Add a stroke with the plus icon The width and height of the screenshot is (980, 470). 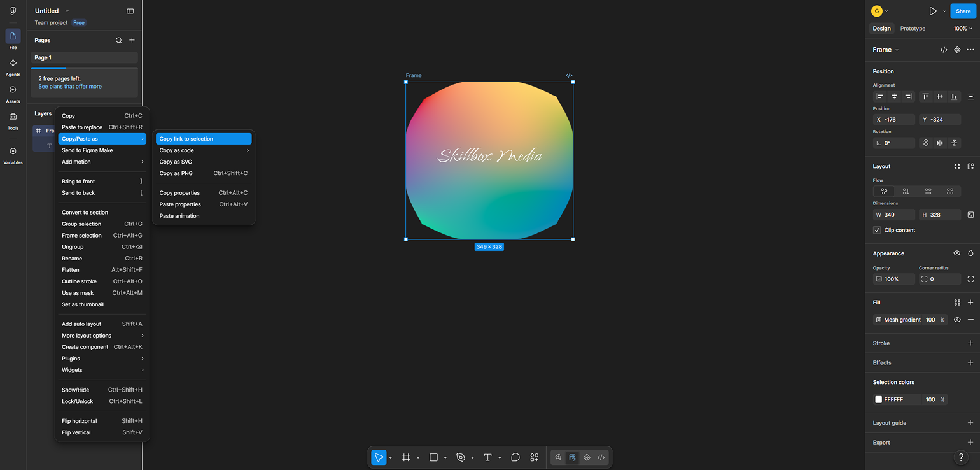pyautogui.click(x=970, y=343)
